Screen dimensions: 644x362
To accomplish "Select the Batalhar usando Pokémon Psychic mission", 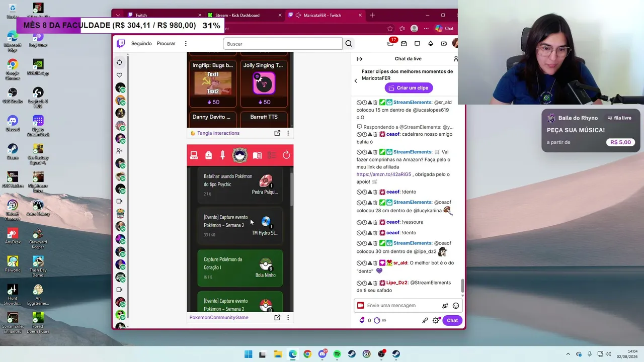I will [x=239, y=184].
